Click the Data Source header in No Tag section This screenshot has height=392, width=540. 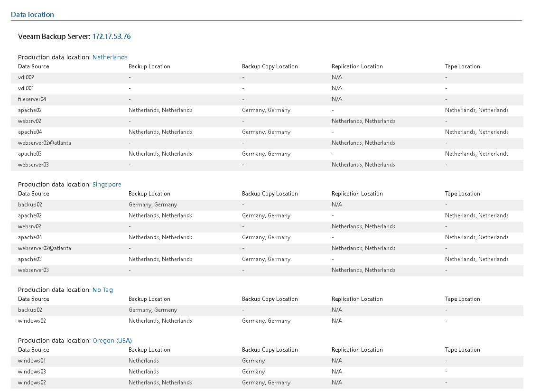pyautogui.click(x=33, y=299)
